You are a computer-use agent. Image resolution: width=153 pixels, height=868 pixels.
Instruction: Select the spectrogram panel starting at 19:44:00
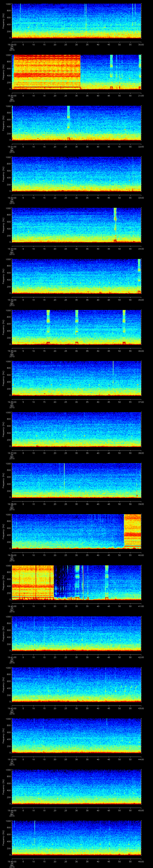tap(76, 787)
